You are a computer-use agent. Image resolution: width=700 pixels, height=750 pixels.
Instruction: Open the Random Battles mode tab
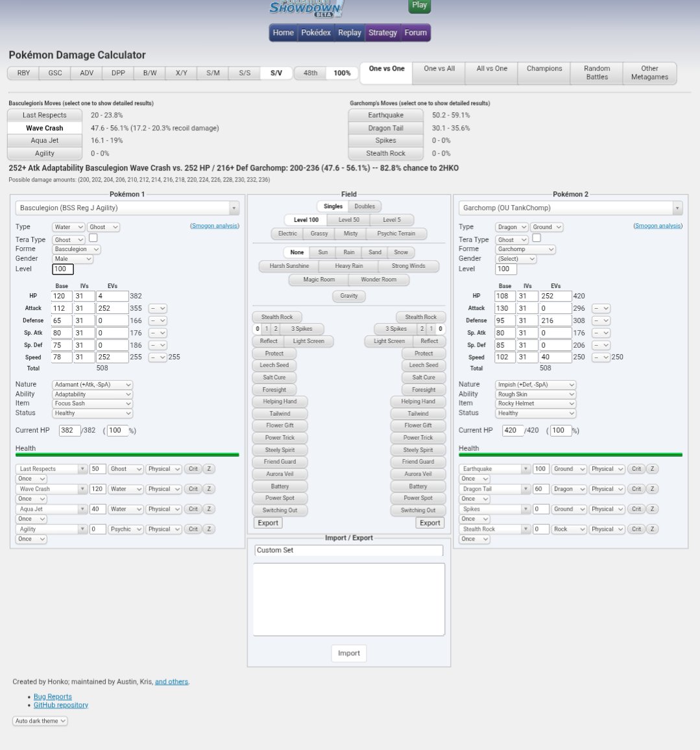tap(597, 73)
